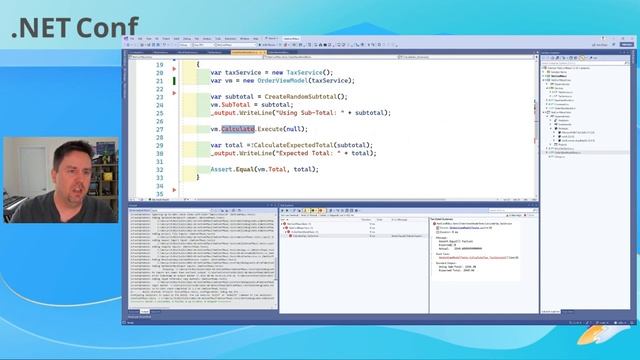Select the highlighted file row in Solution Explorer
The height and width of the screenshot is (360, 640).
point(586,152)
